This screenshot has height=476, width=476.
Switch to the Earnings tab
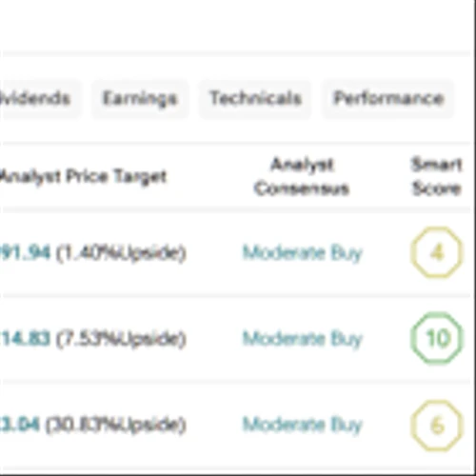pyautogui.click(x=140, y=99)
